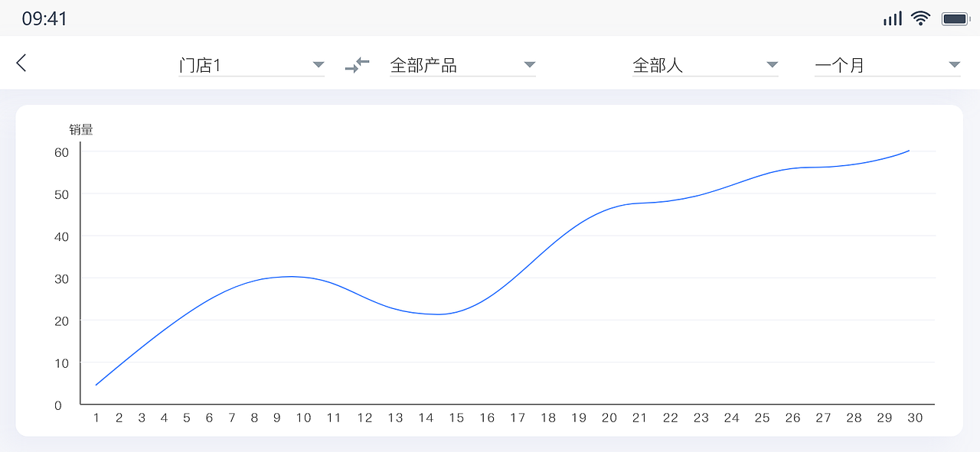Click the arrow beside 门店1
Image resolution: width=980 pixels, height=452 pixels.
coord(318,65)
